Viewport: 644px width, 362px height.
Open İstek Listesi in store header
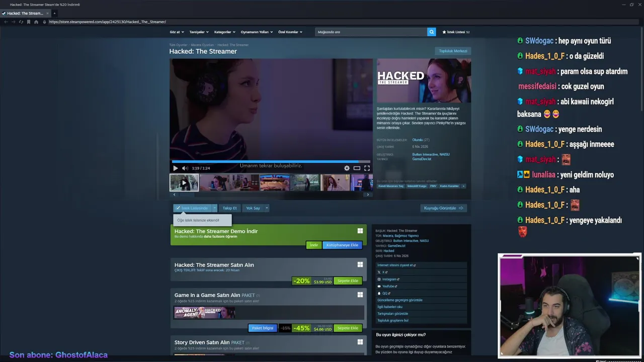(x=456, y=32)
